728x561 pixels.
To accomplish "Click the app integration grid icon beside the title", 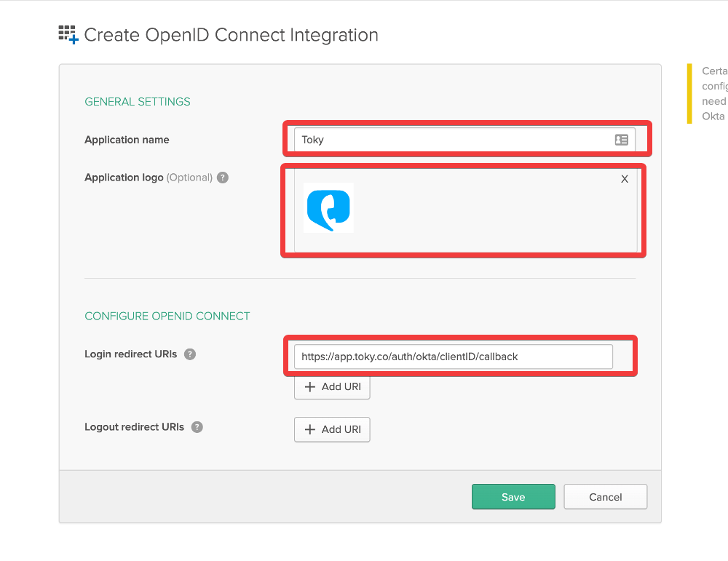I will (x=68, y=34).
